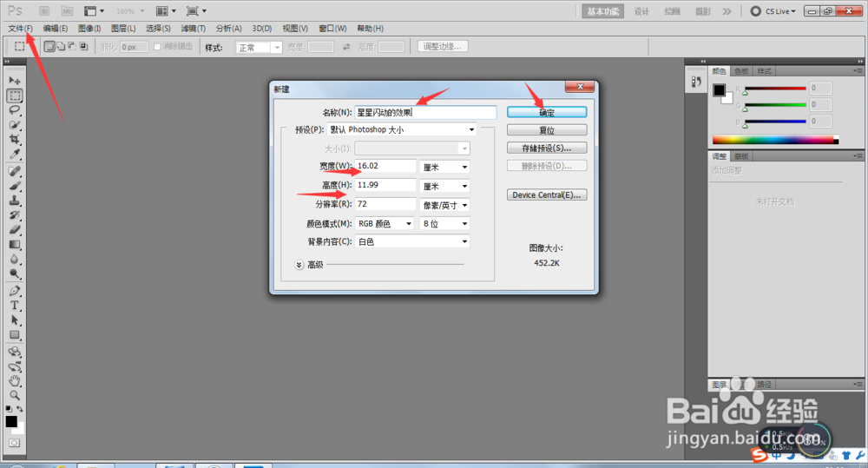Open the 预设 preset dropdown
Image resolution: width=868 pixels, height=468 pixels.
(402, 129)
